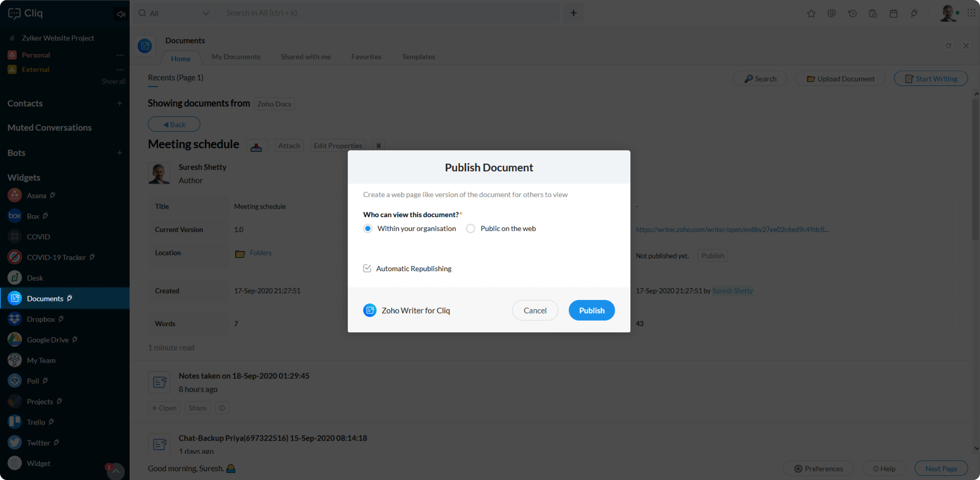Viewport: 980px width, 480px height.
Task: Open integrations plug icon in top bar
Action: [914, 13]
